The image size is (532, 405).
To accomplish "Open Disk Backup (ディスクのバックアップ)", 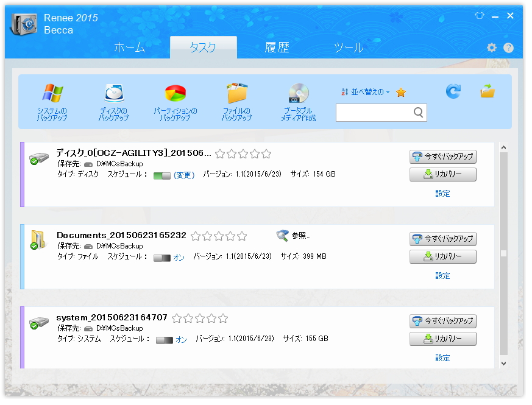I will point(114,102).
